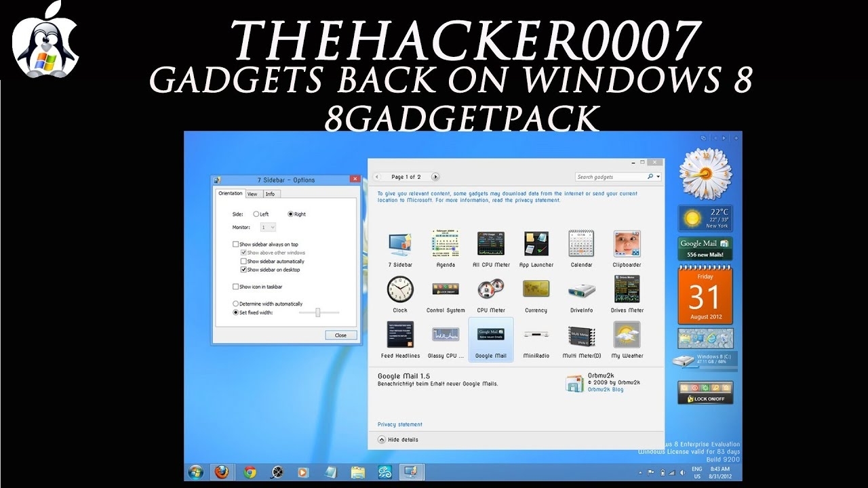Select the Glassy CPU gadget
Screen dimensions: 868x488
pyautogui.click(x=446, y=335)
